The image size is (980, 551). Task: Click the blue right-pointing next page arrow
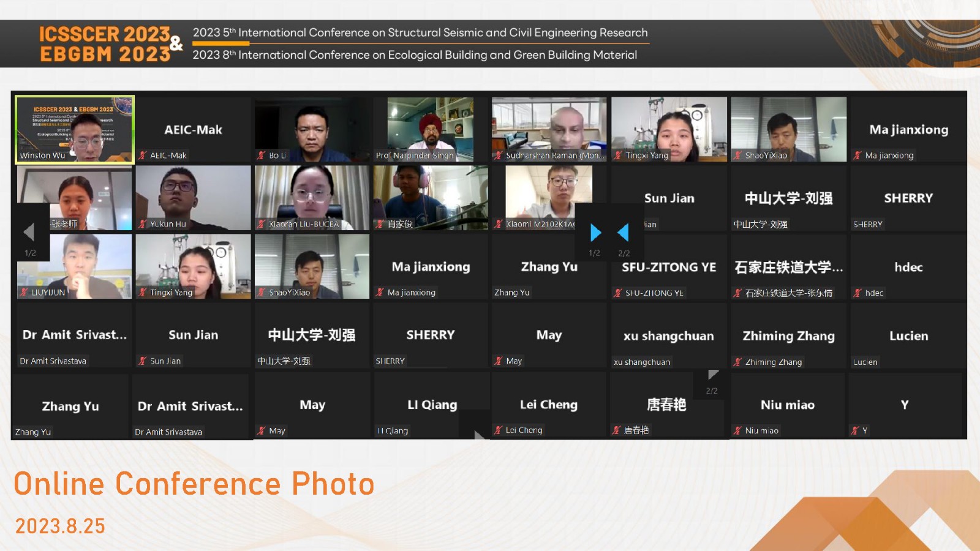tap(595, 233)
